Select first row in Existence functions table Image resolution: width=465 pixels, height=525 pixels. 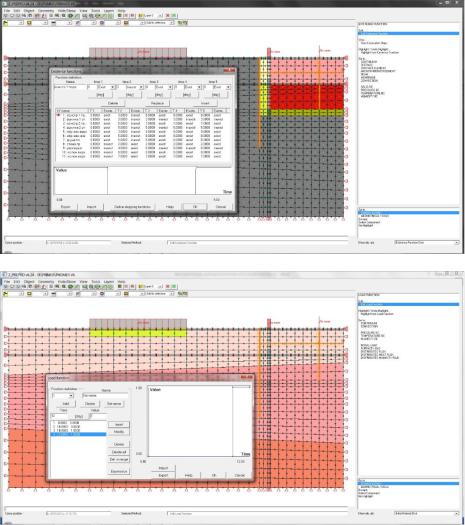143,115
